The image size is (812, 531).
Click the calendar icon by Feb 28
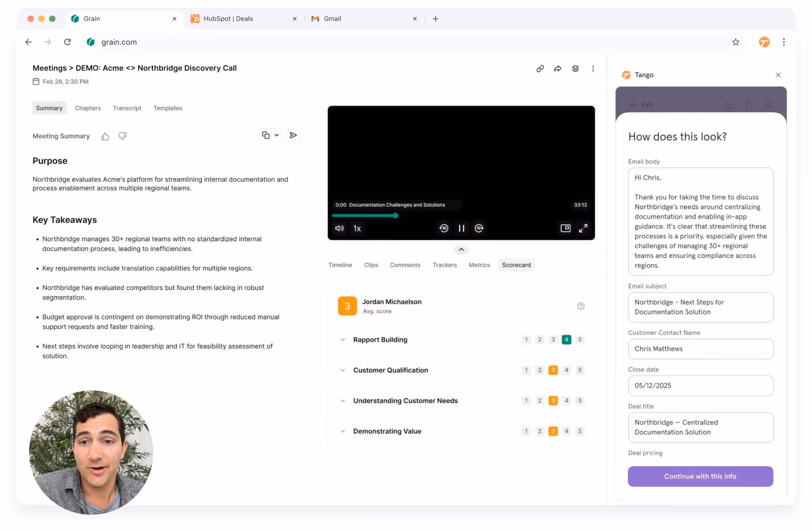tap(36, 81)
